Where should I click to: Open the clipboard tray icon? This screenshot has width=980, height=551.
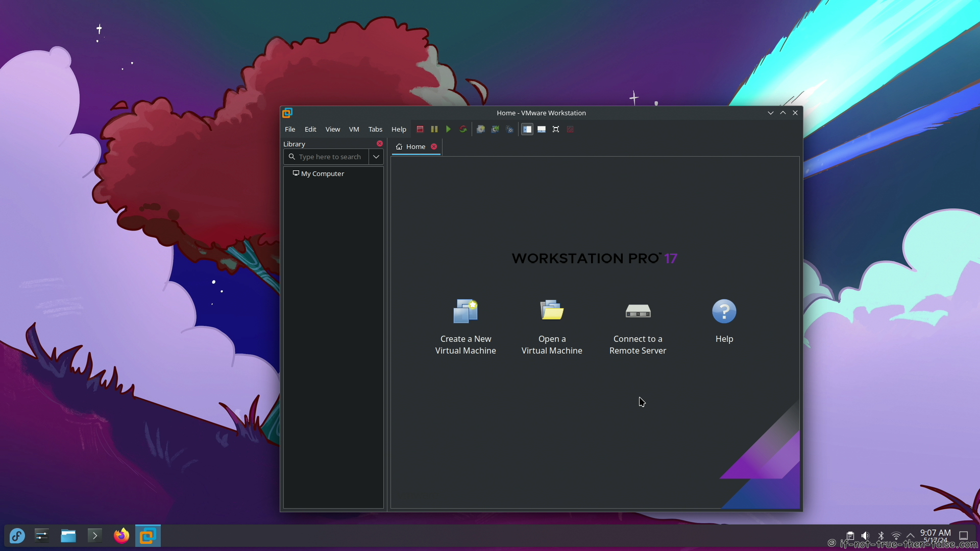point(850,536)
